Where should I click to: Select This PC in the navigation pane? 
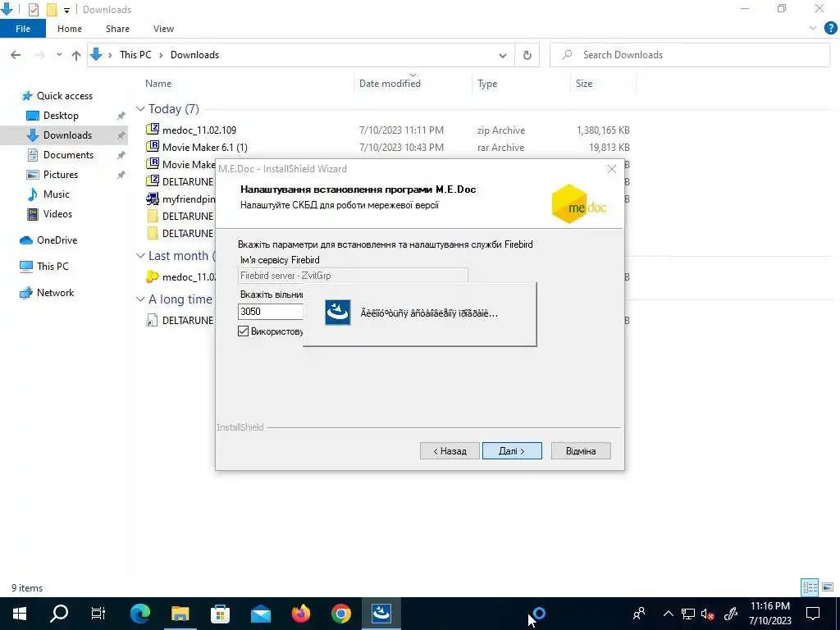[52, 267]
